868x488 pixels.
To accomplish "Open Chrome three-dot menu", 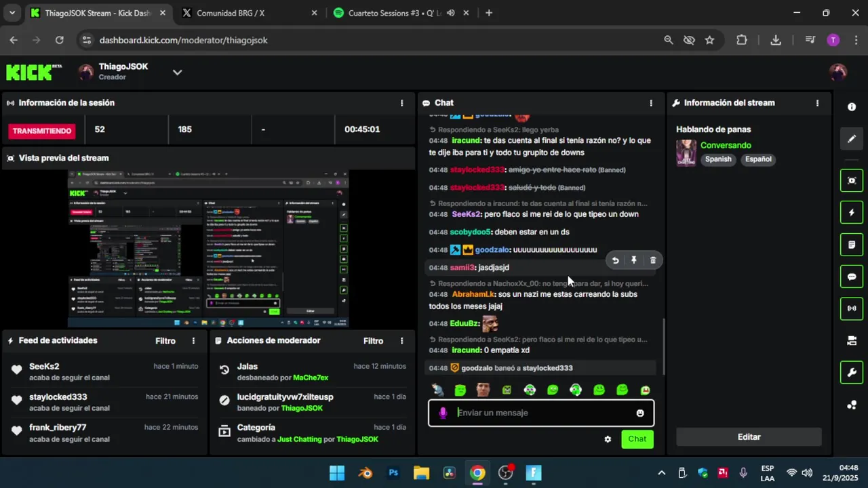I will pos(855,40).
